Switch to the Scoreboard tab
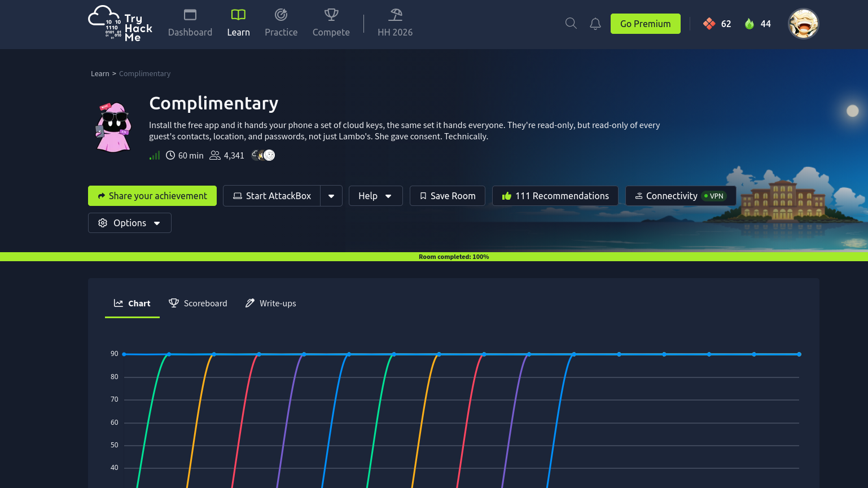Screen dimensions: 868x488 pyautogui.click(x=198, y=304)
